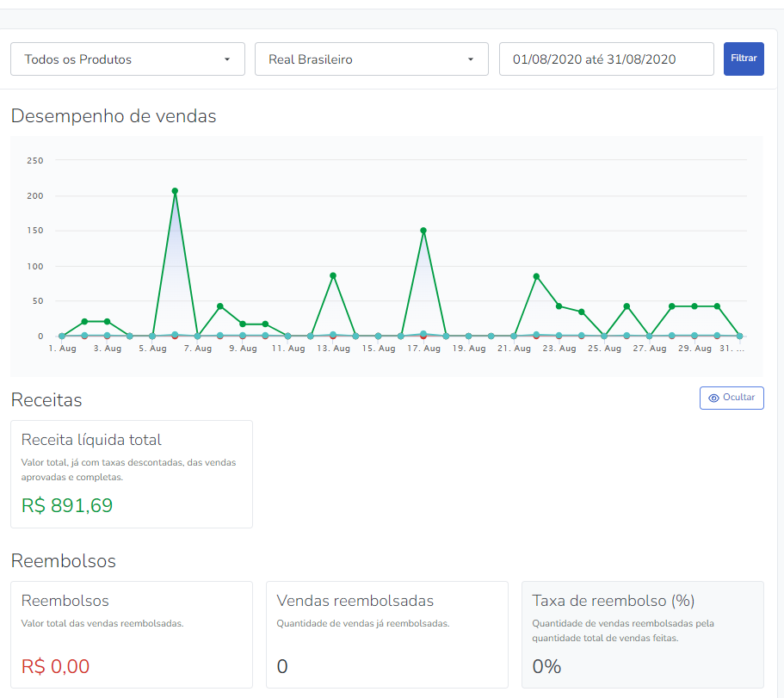Image resolution: width=784 pixels, height=698 pixels.
Task: Click the Taxa de reembolso (%) title
Action: pos(613,601)
